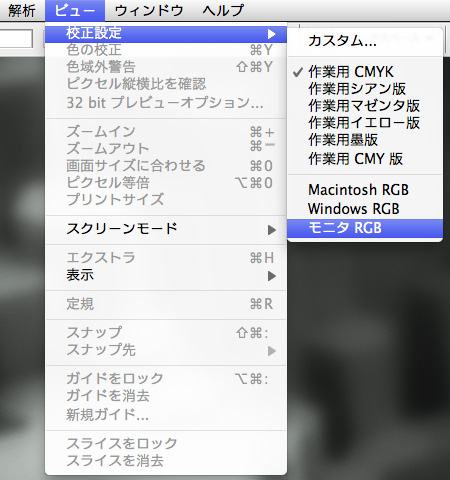Click the 色域外警告 menu entry
The width and height of the screenshot is (450, 480).
click(166, 67)
